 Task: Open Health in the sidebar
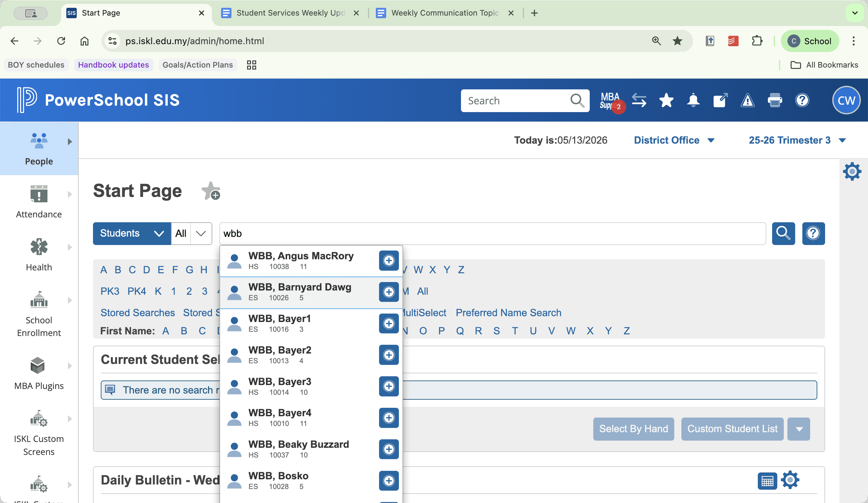39,255
